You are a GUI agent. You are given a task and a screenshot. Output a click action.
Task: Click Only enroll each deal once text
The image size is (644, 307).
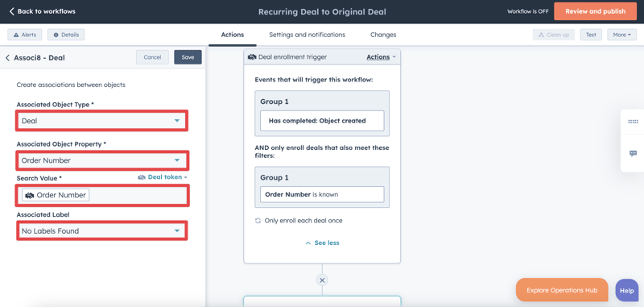tap(303, 221)
